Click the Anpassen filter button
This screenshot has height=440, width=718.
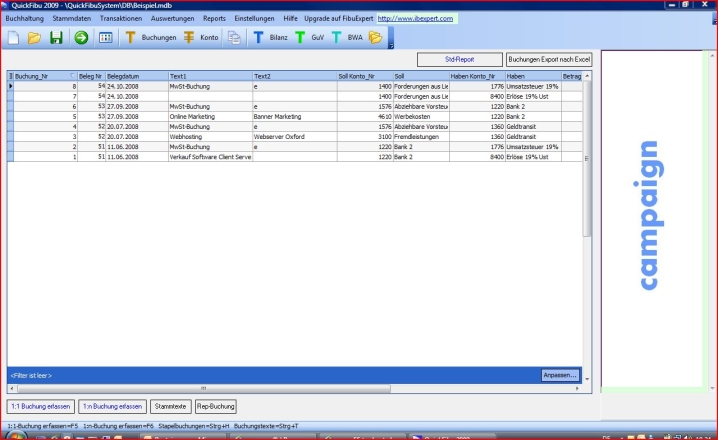559,374
